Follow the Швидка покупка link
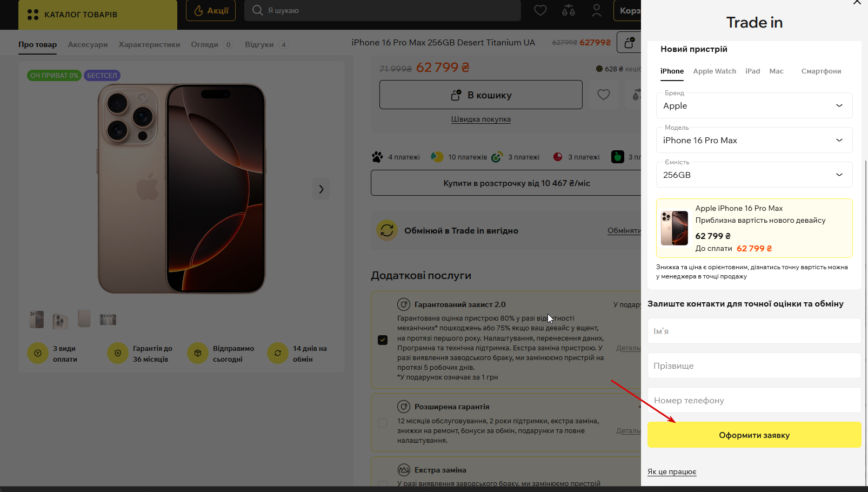This screenshot has height=492, width=868. (481, 119)
